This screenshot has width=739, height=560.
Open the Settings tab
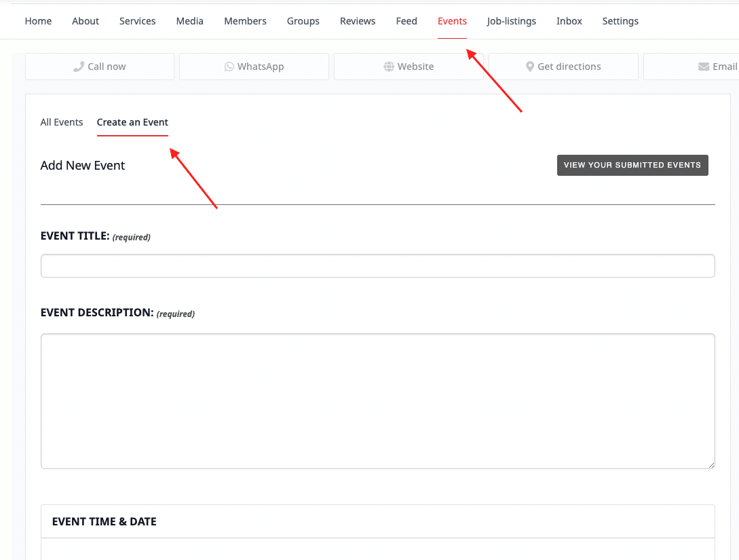pyautogui.click(x=620, y=21)
